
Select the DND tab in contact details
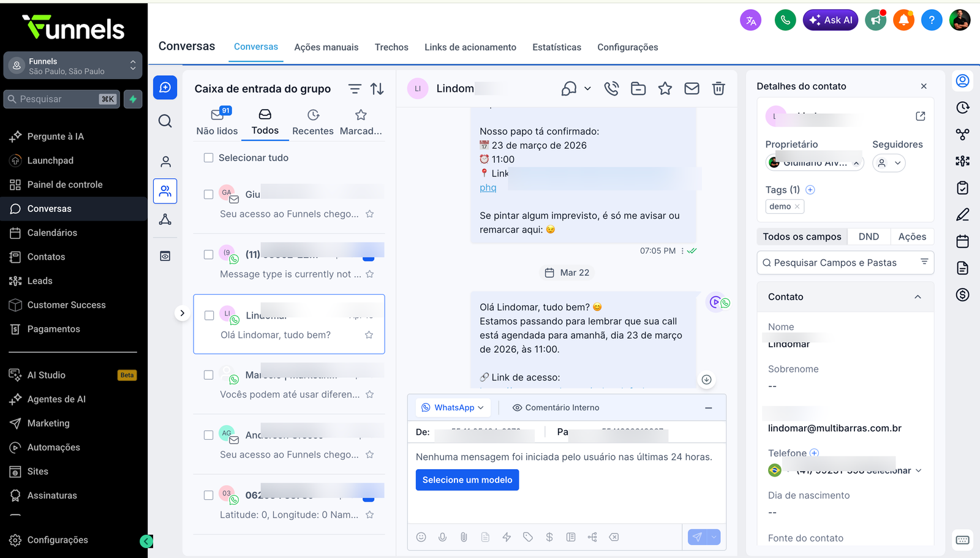tap(869, 236)
